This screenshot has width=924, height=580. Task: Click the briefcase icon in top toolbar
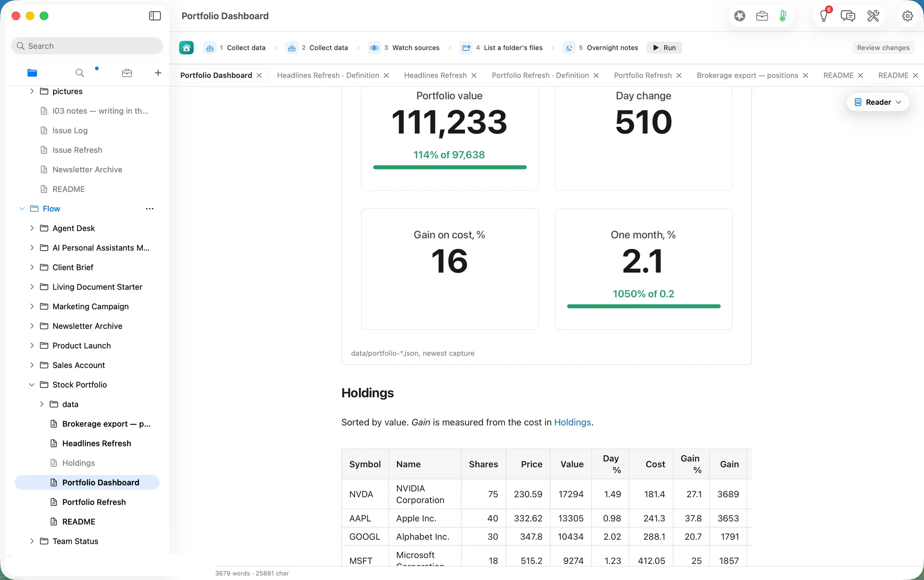coord(762,16)
